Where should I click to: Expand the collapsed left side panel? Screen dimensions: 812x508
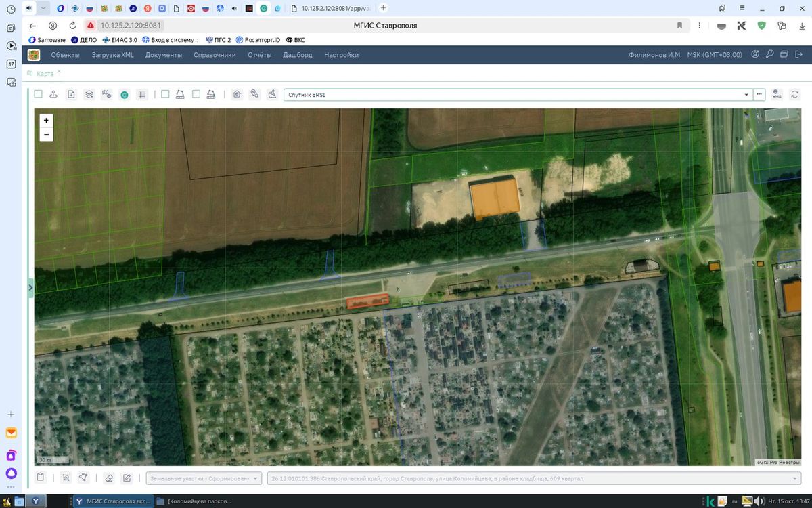[x=30, y=288]
